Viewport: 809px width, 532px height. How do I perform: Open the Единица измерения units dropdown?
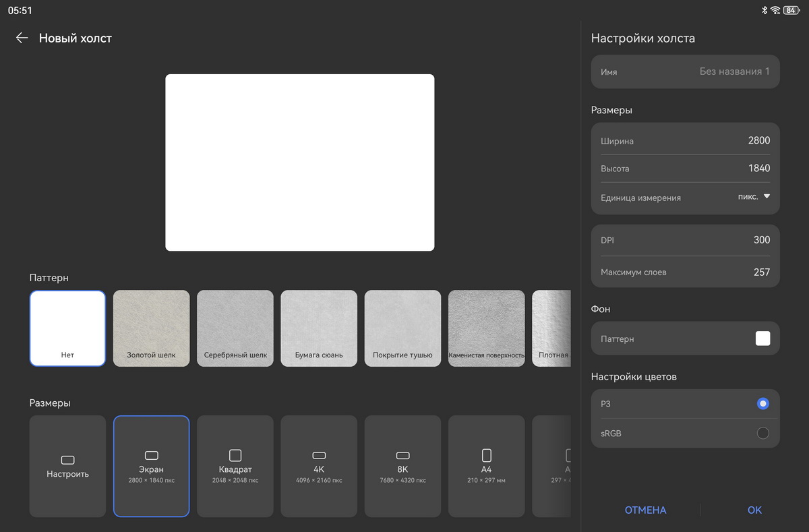(754, 197)
